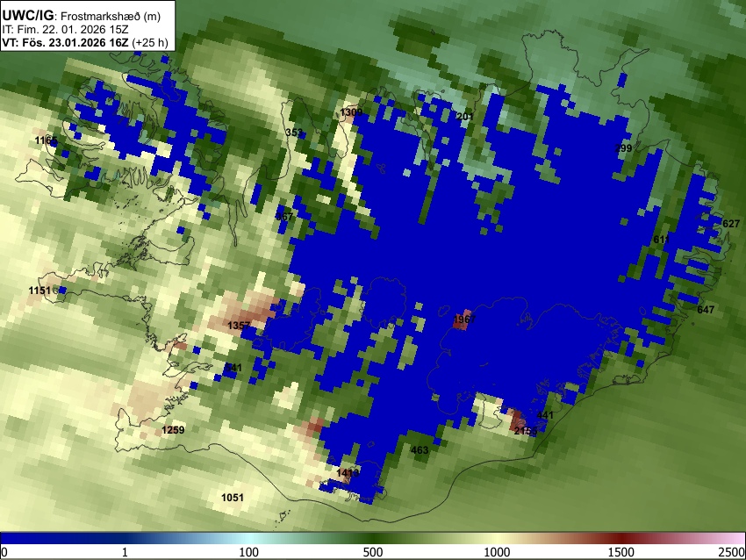This screenshot has height=560, width=746.
Task: Click the 1 label on the color scale
Action: 125,552
